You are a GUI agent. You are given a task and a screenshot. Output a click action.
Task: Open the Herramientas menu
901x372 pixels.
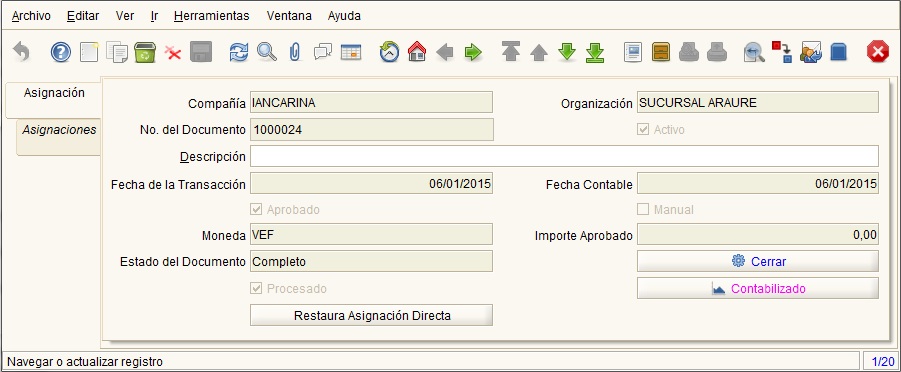(211, 16)
